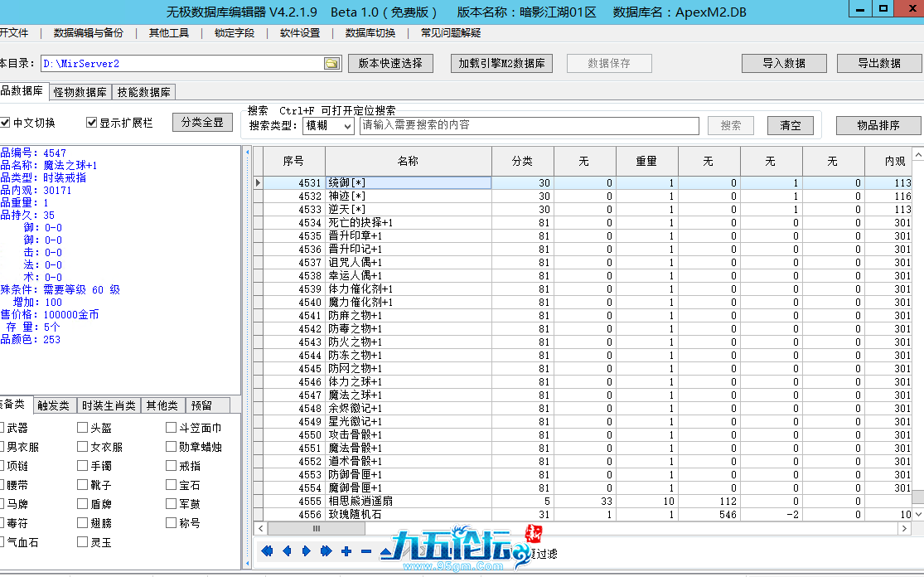Image resolution: width=924 pixels, height=577 pixels.
Task: Switch to the 时装生肖类 tab
Action: point(109,405)
